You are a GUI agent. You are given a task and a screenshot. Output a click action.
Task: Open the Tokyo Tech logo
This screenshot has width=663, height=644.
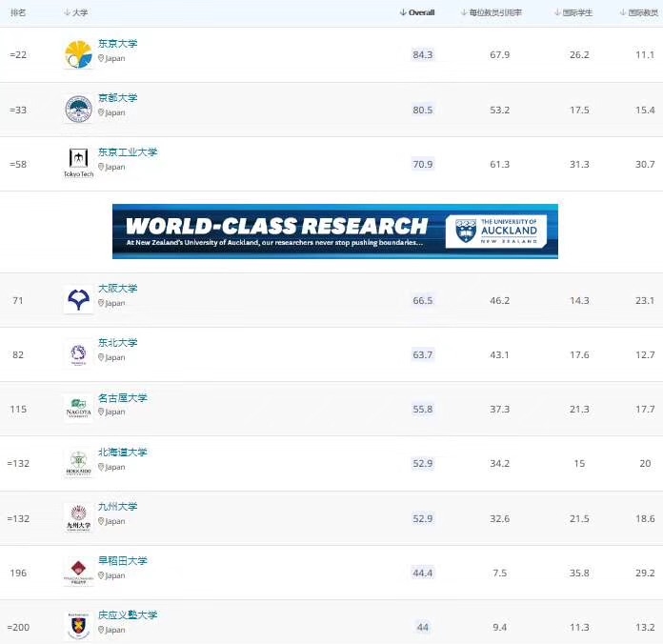click(78, 163)
